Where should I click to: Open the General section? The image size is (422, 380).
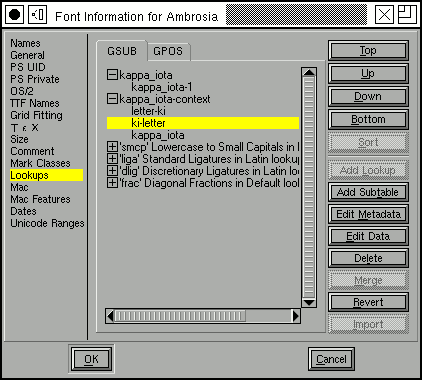click(27, 55)
